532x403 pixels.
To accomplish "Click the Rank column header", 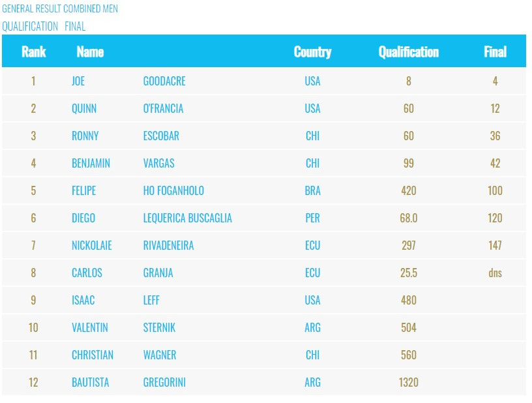I will click(x=33, y=52).
